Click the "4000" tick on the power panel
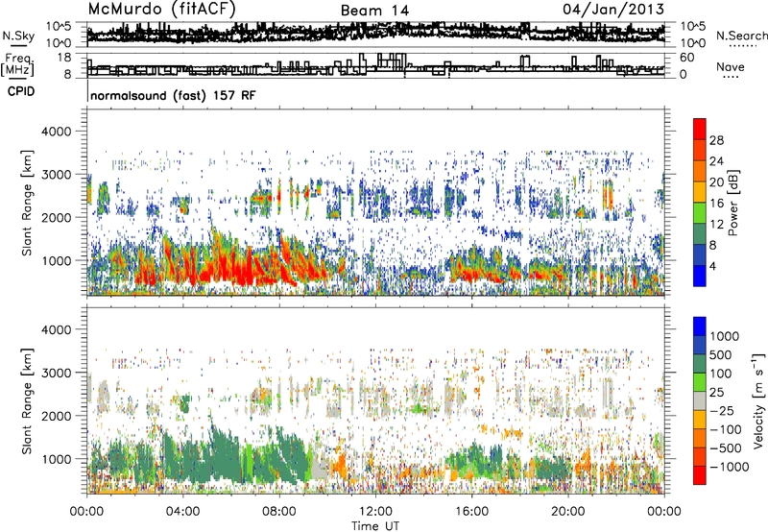The image size is (768, 532). point(57,132)
